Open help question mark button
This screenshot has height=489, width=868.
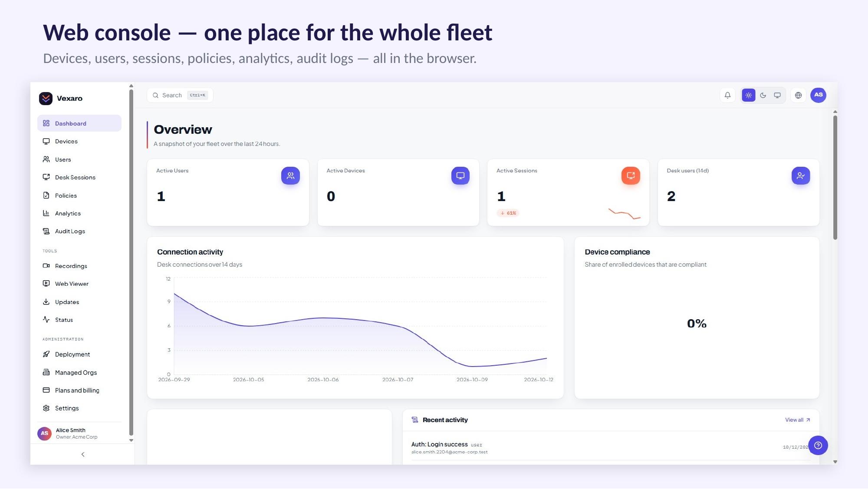[x=818, y=445]
